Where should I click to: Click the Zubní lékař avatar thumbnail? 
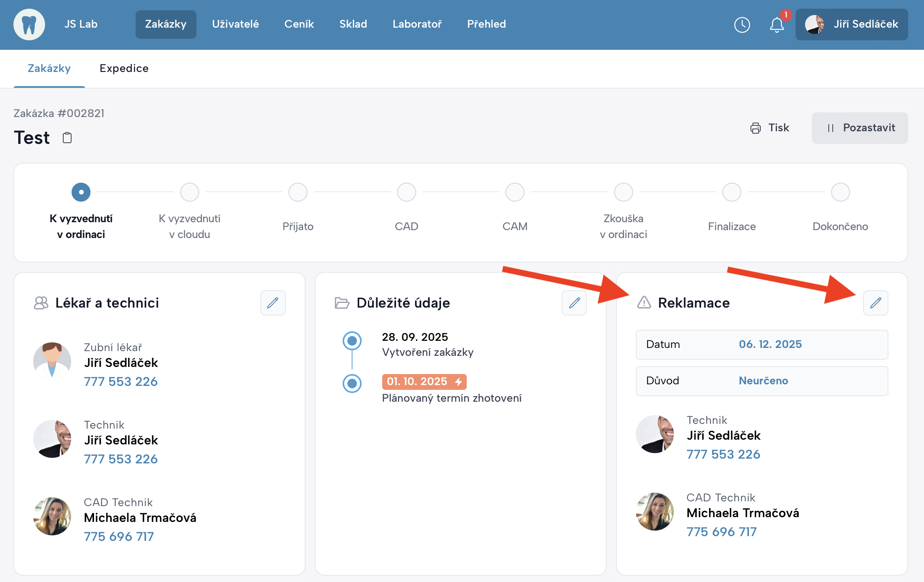pos(52,361)
